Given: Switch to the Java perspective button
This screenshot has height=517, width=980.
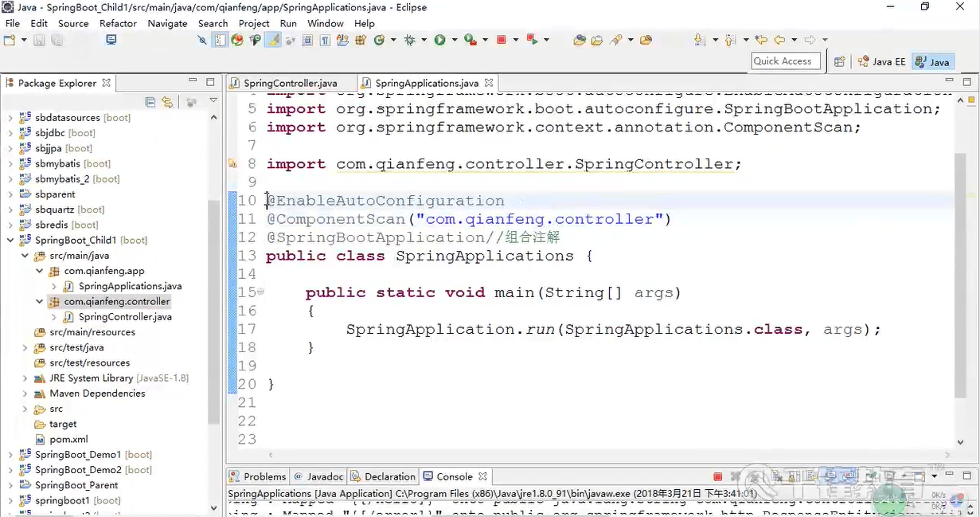Looking at the screenshot, I should tap(932, 61).
